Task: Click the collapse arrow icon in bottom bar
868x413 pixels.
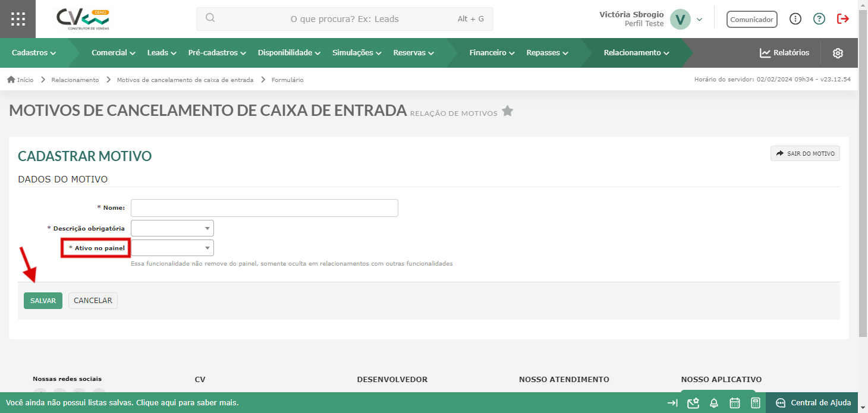Action: 672,403
